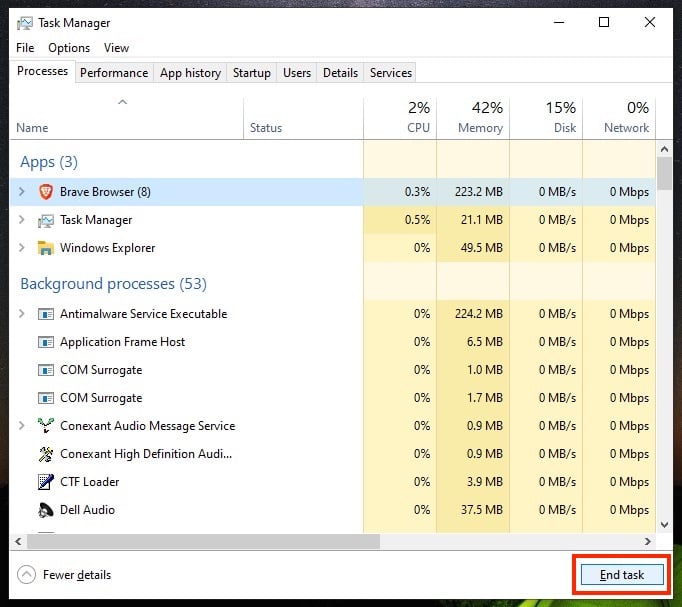Click the horizontal scrollbar thumb

coord(203,541)
